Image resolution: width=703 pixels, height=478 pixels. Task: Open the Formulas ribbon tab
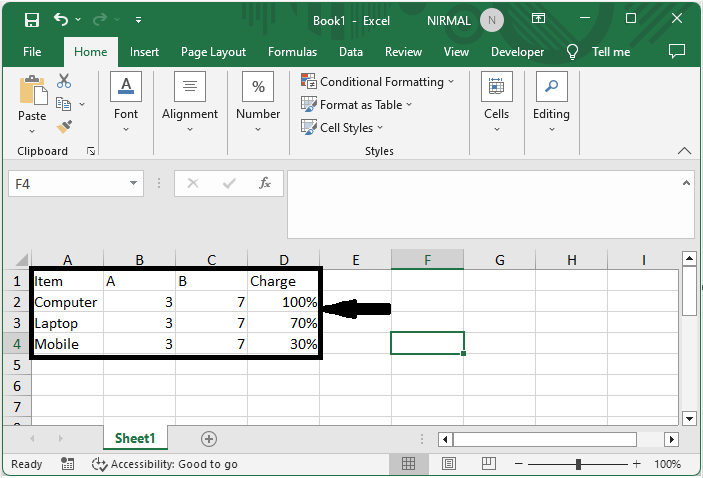(x=292, y=52)
